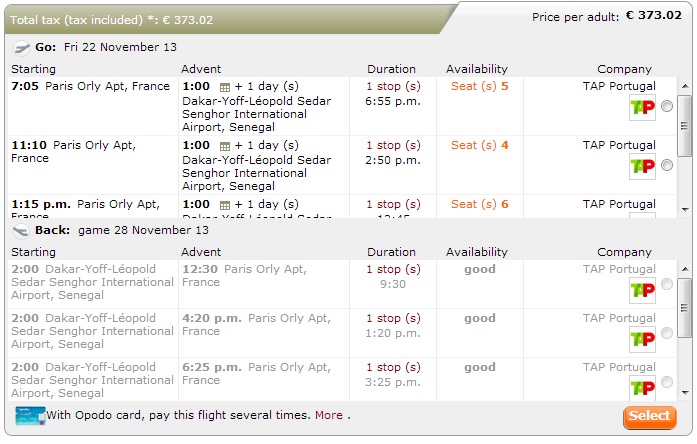
Task: Click TAP Portugal logo on 11:10 flight
Action: (642, 166)
